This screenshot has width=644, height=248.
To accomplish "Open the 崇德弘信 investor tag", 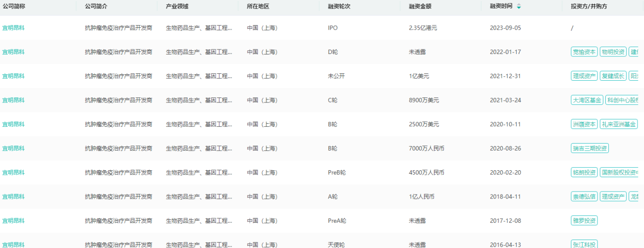I will pos(584,197).
